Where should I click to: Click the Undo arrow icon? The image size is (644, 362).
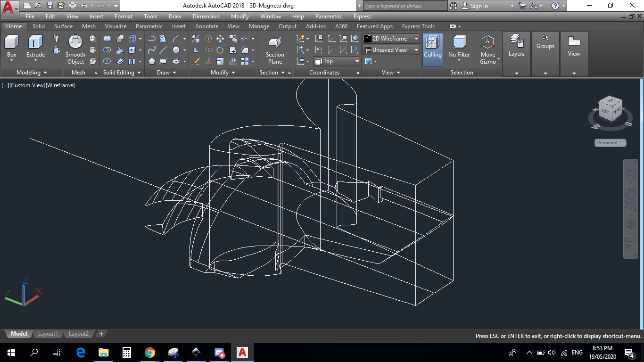click(84, 6)
